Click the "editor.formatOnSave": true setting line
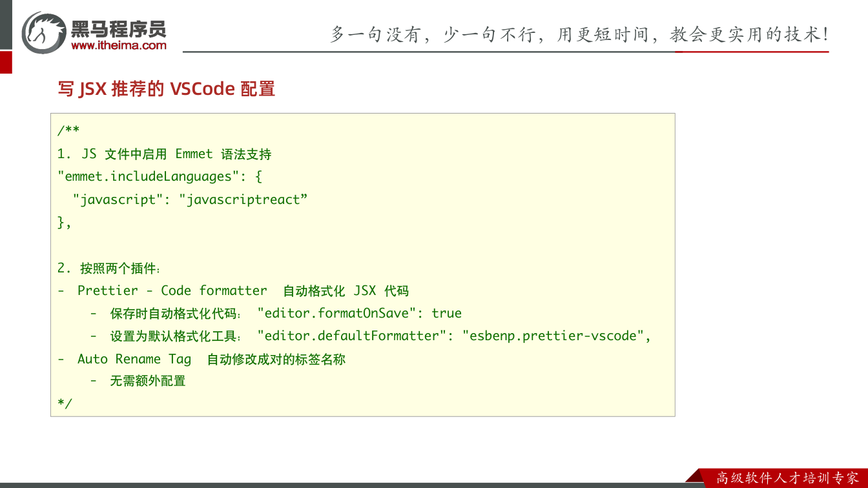This screenshot has height=488, width=868. [276, 313]
